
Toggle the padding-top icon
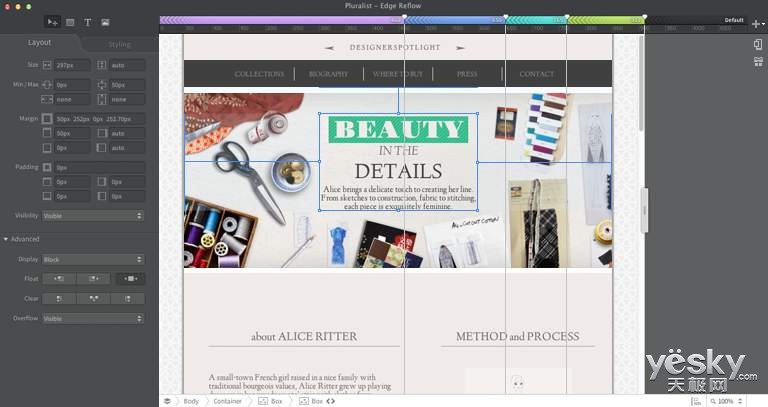pyautogui.click(x=47, y=182)
